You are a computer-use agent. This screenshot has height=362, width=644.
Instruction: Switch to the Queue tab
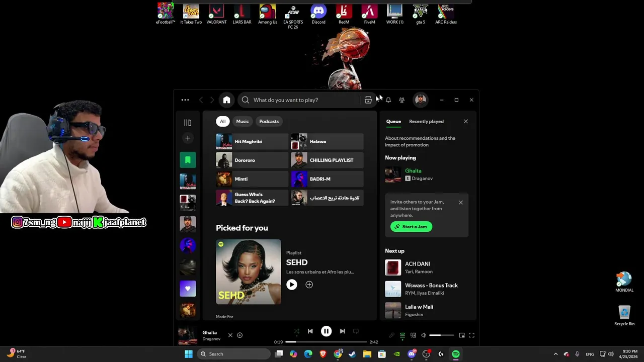[393, 122]
